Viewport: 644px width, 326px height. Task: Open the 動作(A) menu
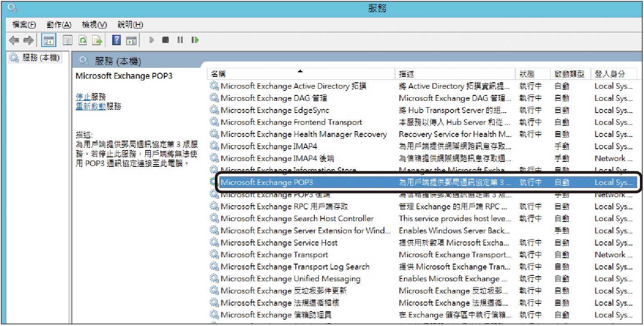click(59, 24)
